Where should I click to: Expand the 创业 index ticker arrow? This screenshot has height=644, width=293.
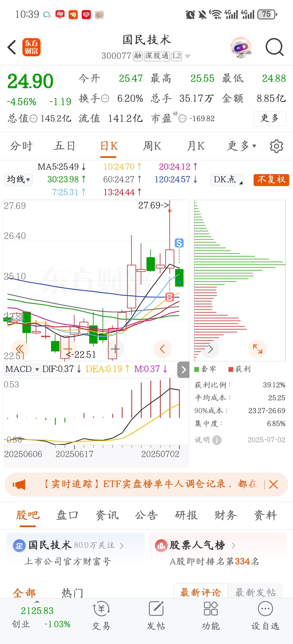pyautogui.click(x=37, y=601)
